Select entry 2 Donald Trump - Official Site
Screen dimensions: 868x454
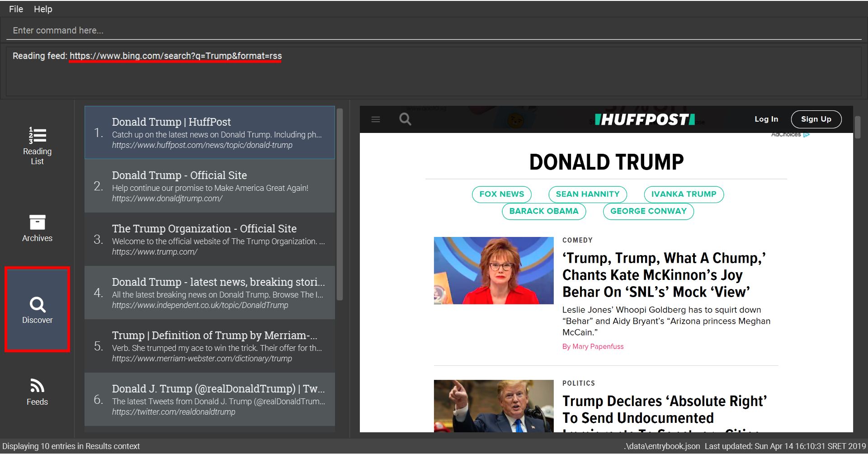(x=210, y=186)
